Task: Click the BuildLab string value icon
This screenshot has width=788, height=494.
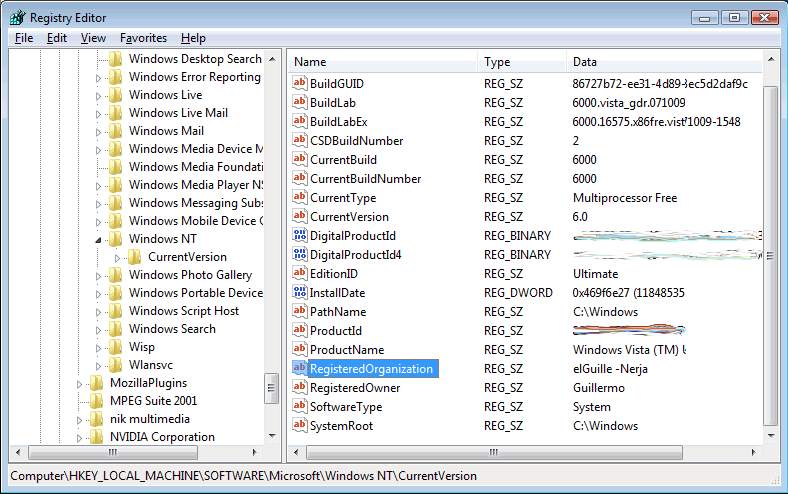Action: 300,102
